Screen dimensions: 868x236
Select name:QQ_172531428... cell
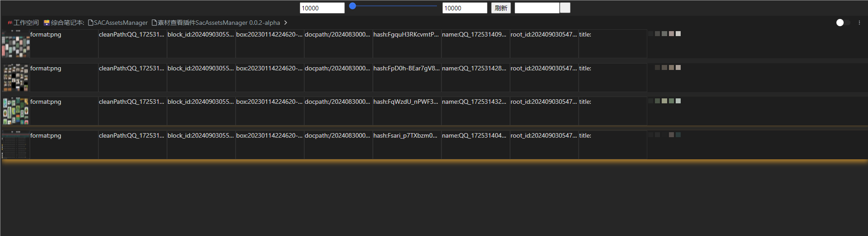coord(476,78)
